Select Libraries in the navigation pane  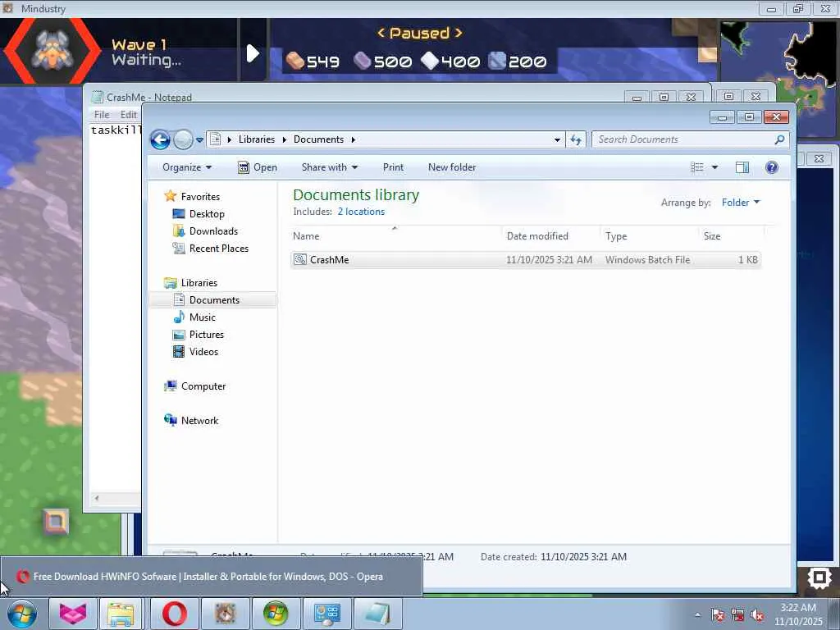click(199, 282)
